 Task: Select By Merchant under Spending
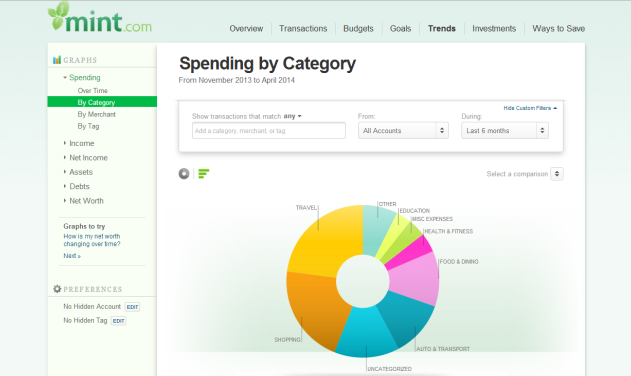coord(97,114)
